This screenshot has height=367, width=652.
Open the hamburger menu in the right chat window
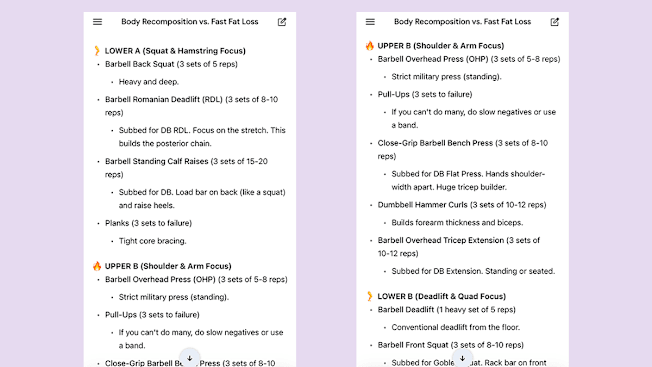370,22
